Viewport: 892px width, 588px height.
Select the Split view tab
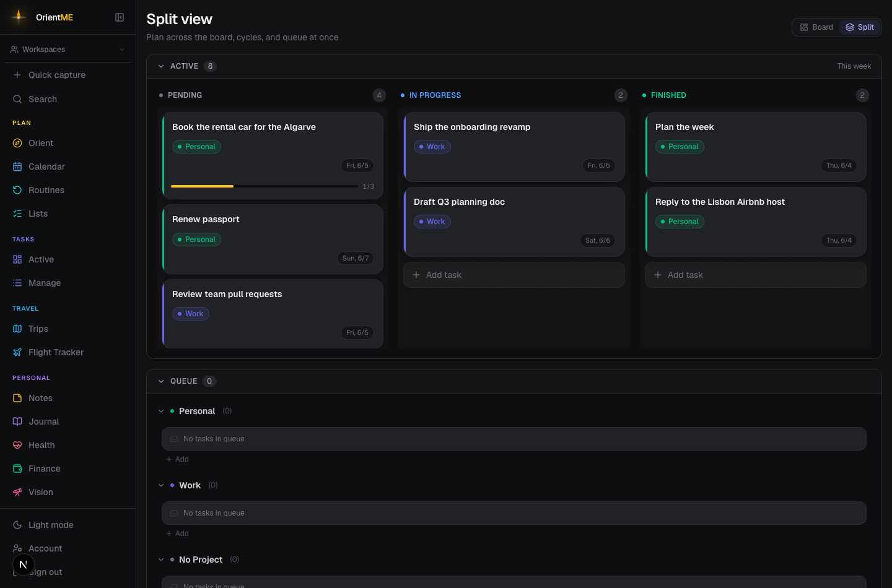coord(860,27)
